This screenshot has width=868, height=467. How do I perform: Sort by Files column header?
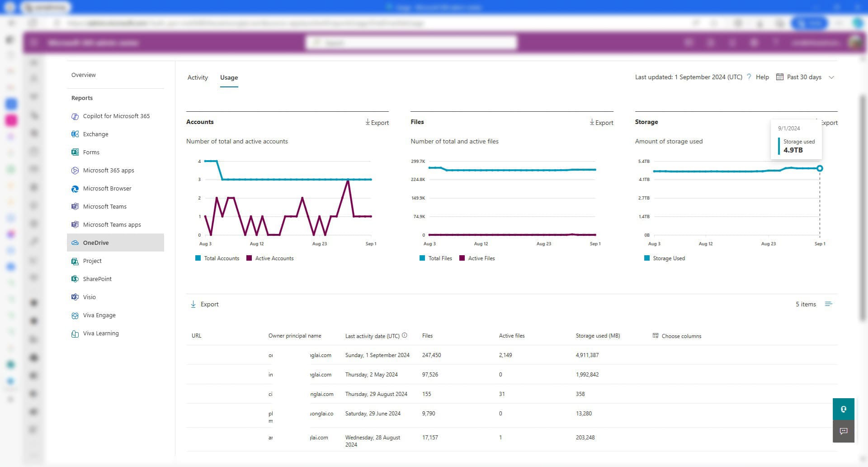(427, 336)
